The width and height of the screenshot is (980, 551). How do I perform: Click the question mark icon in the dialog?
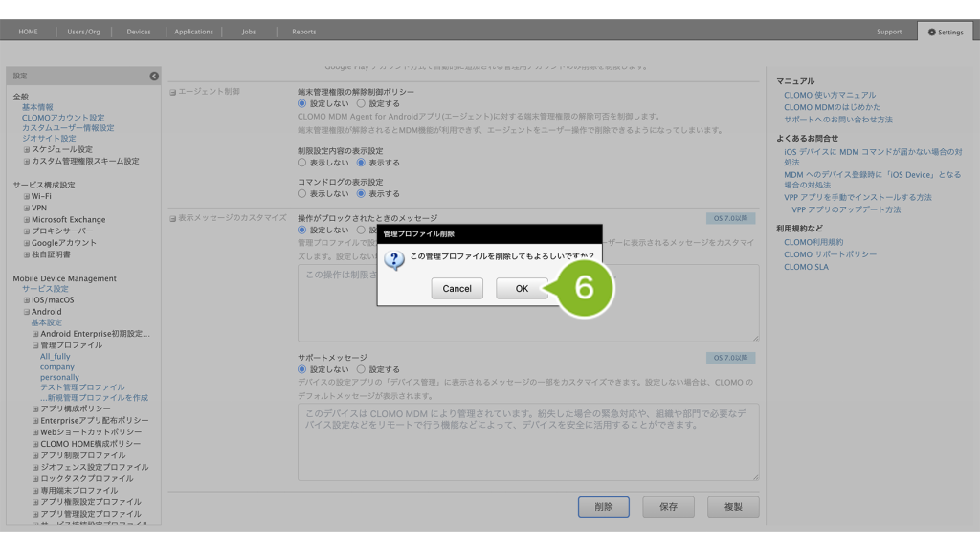393,260
